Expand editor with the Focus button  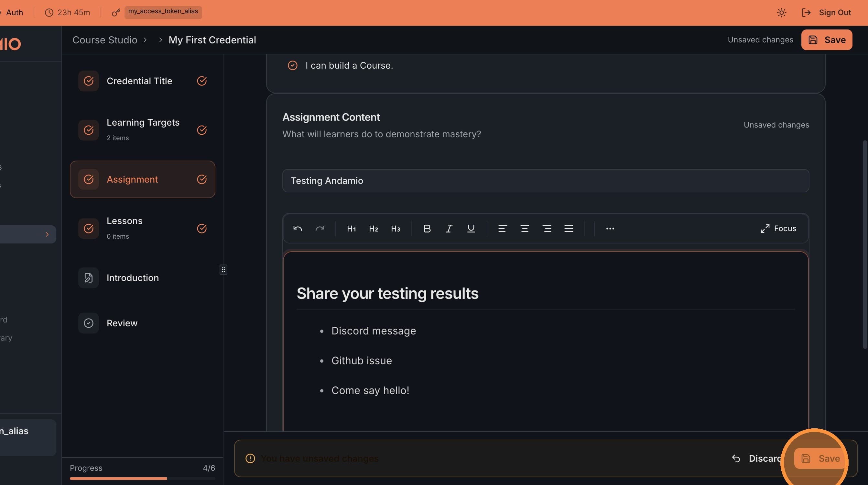tap(778, 229)
